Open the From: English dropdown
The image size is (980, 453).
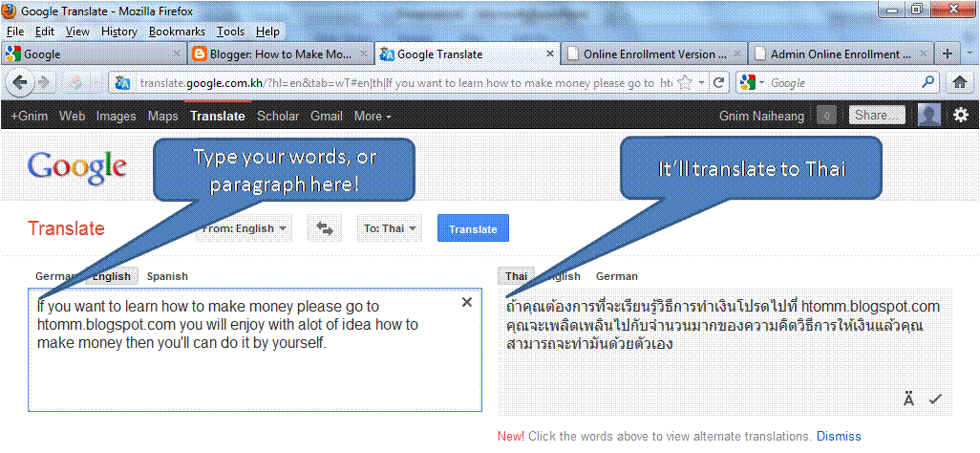[x=245, y=228]
